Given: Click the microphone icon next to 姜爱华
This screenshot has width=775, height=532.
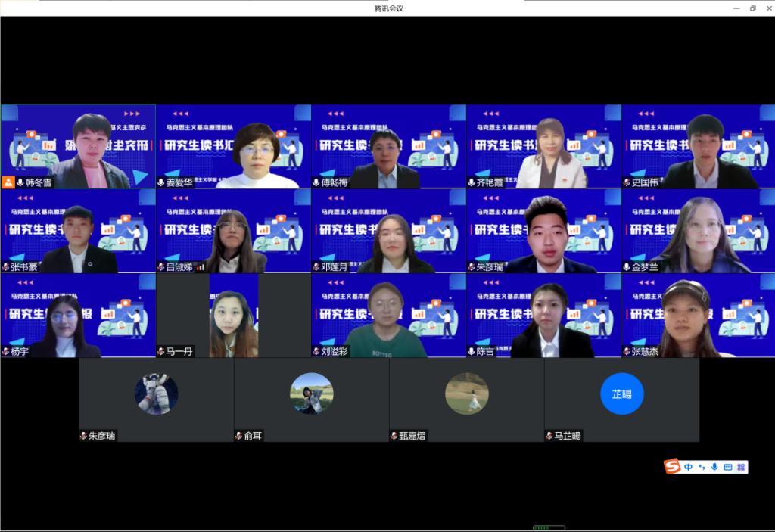Looking at the screenshot, I should click(x=161, y=182).
